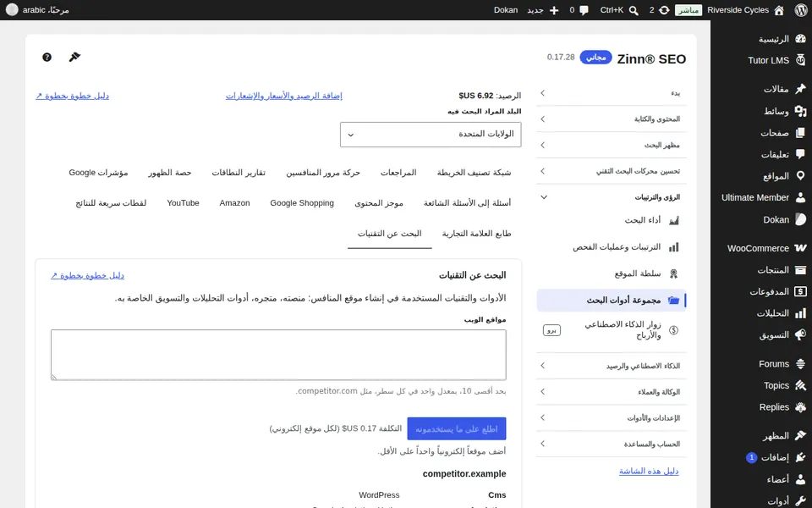
Task: Expand تحسين محركات البحث التقني section
Action: click(612, 171)
